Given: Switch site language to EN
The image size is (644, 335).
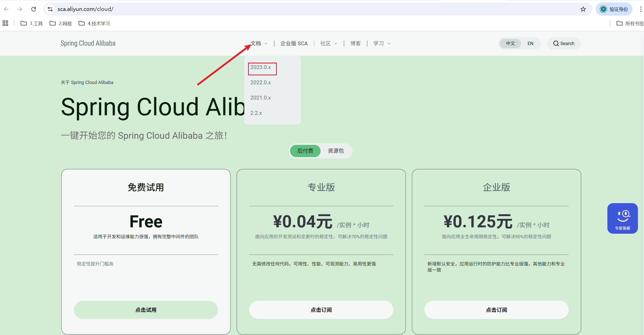Looking at the screenshot, I should pos(530,44).
